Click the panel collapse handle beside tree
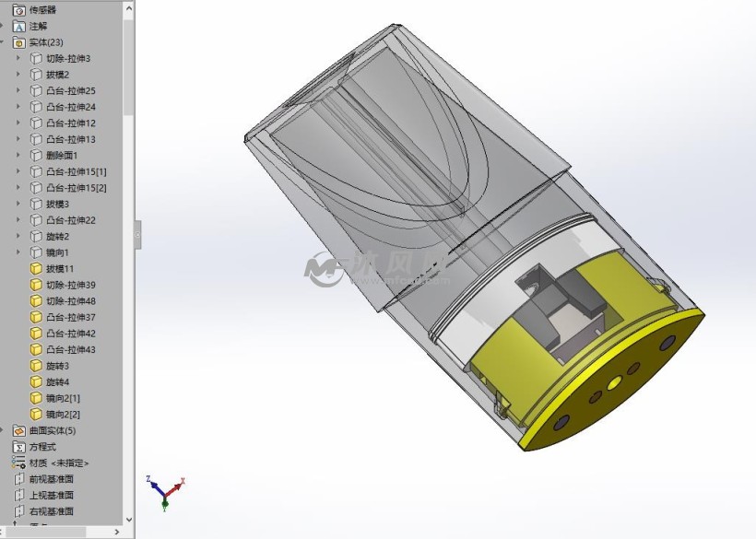This screenshot has width=756, height=539. pyautogui.click(x=138, y=235)
